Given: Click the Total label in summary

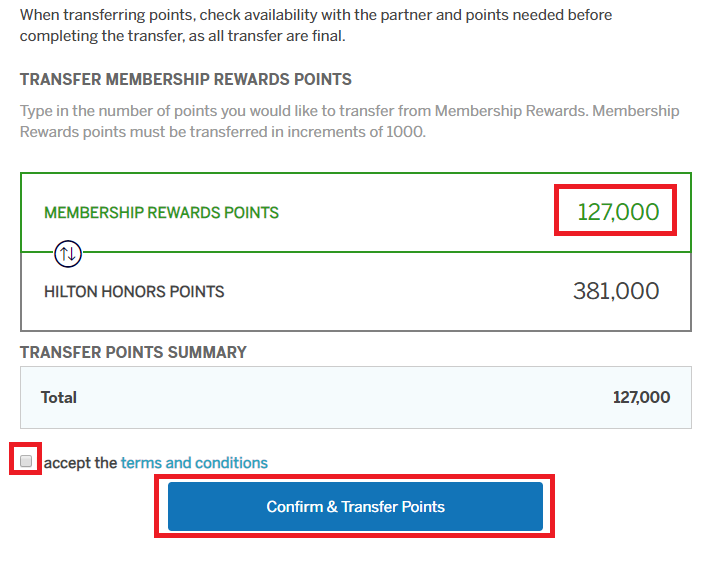Looking at the screenshot, I should click(59, 397).
